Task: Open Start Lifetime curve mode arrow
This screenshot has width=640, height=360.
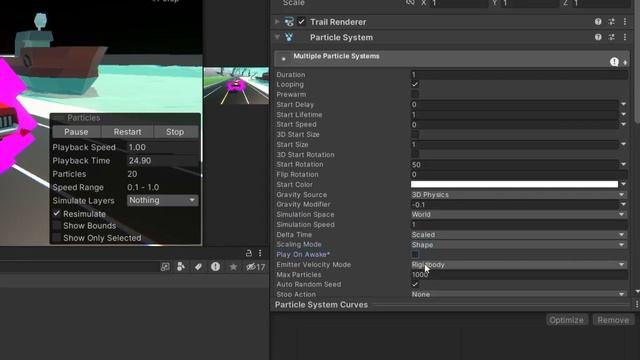Action: 623,114
